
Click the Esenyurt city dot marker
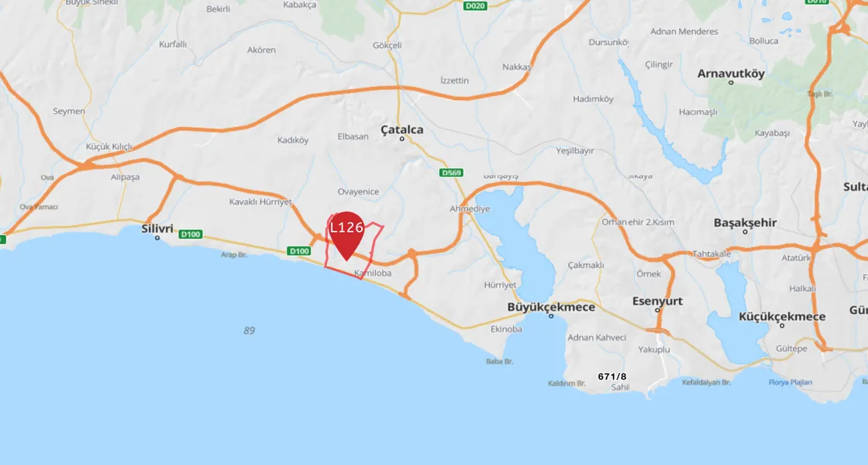point(658,311)
